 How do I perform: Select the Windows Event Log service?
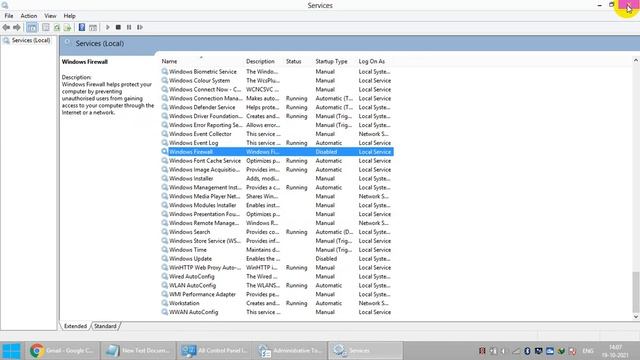[x=277, y=143]
